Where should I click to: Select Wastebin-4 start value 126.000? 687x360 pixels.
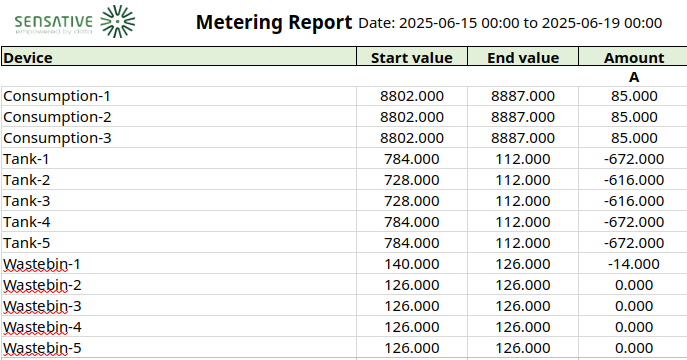pos(412,327)
